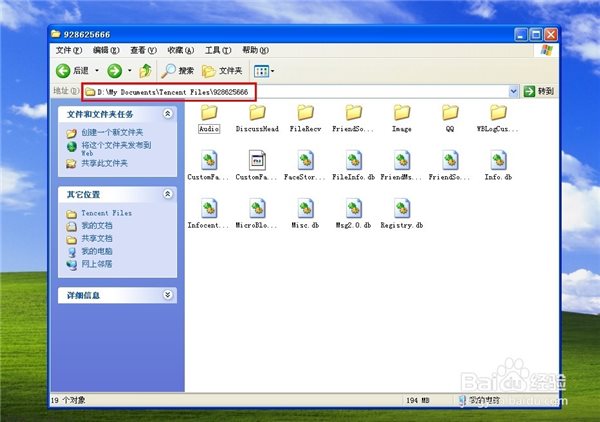Image resolution: width=600 pixels, height=422 pixels.
Task: Select the Msg2.0.db file
Action: (x=354, y=214)
